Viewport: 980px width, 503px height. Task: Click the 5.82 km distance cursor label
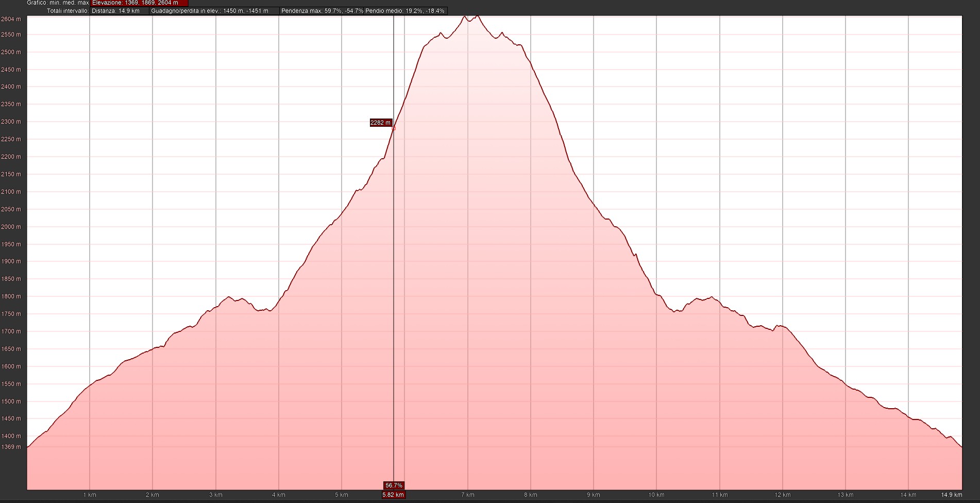point(393,495)
